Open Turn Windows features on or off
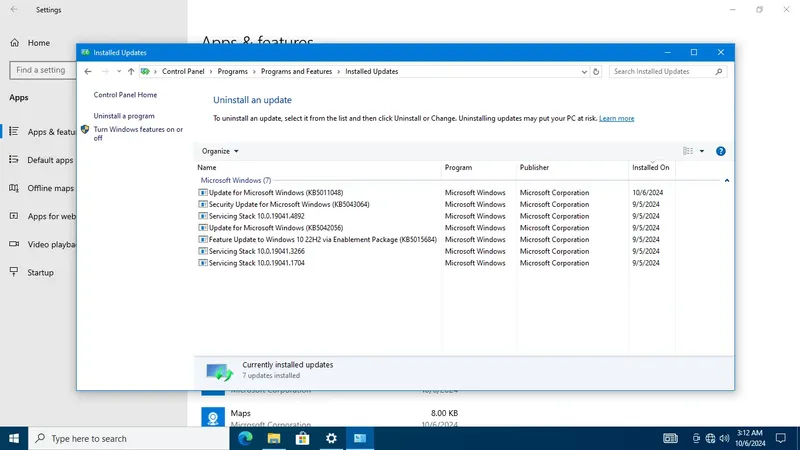This screenshot has height=450, width=800. pyautogui.click(x=138, y=134)
